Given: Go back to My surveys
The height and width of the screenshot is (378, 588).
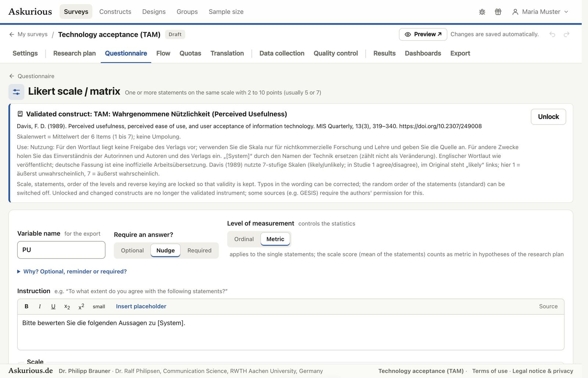Looking at the screenshot, I should [x=28, y=34].
